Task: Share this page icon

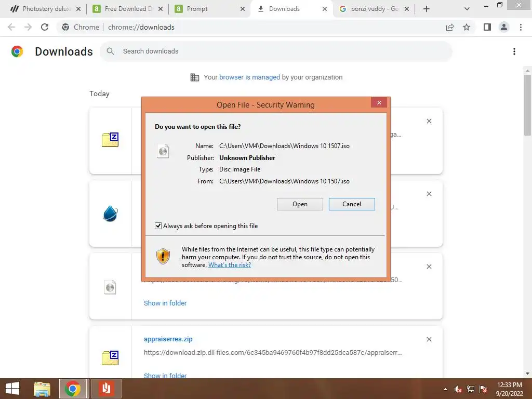Action: (450, 27)
